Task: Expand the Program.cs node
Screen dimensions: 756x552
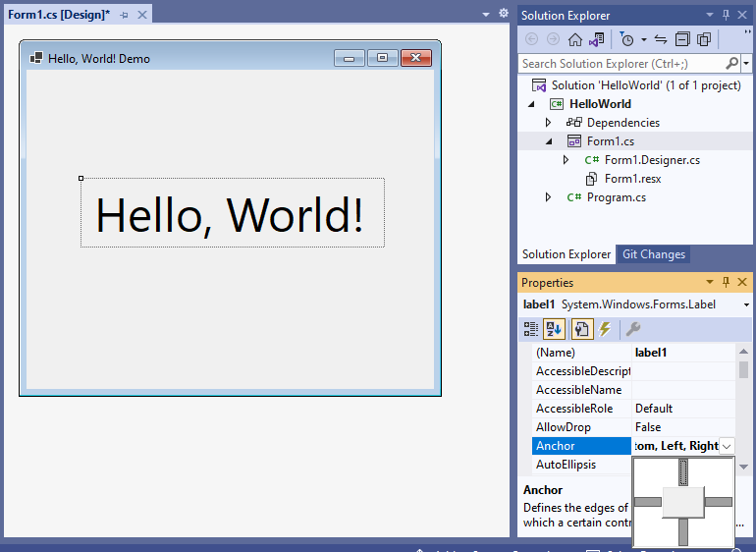Action: click(x=548, y=197)
